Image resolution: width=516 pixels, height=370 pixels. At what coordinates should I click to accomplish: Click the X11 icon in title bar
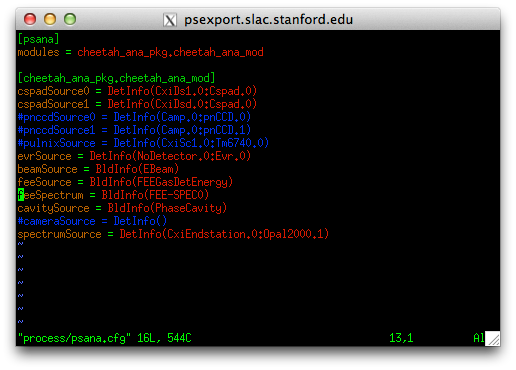tap(170, 20)
